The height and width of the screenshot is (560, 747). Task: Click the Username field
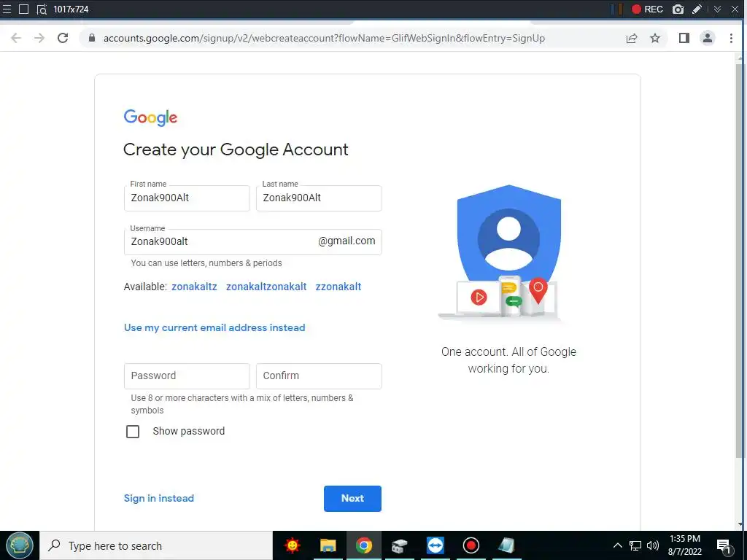253,242
